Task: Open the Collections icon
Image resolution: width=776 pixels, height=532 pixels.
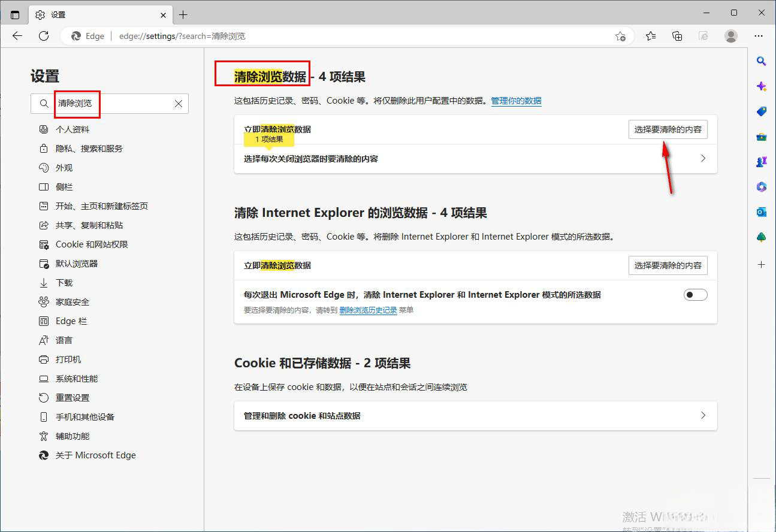Action: pos(677,36)
